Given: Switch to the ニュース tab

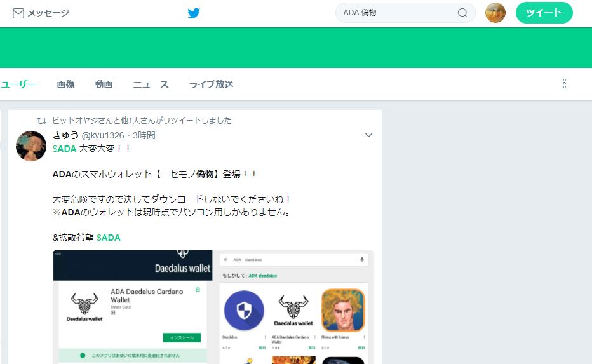Looking at the screenshot, I should [x=151, y=84].
